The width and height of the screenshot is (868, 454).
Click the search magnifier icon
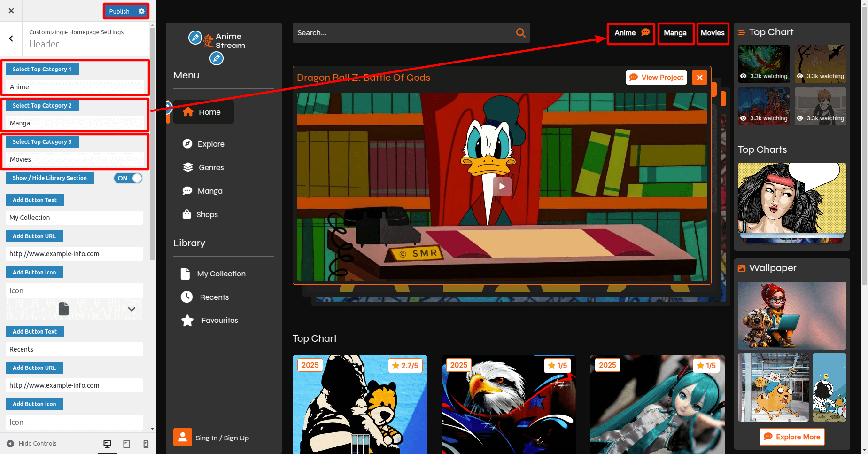coord(520,33)
